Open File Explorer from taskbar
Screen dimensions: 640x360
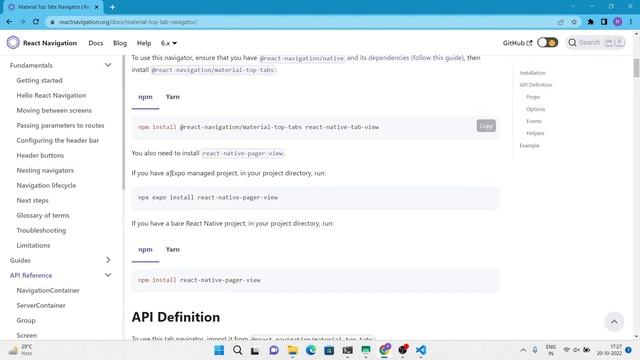pos(292,350)
